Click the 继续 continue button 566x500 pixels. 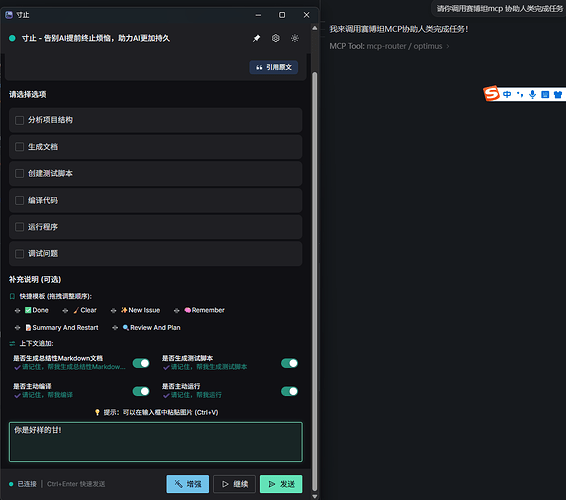(x=234, y=484)
